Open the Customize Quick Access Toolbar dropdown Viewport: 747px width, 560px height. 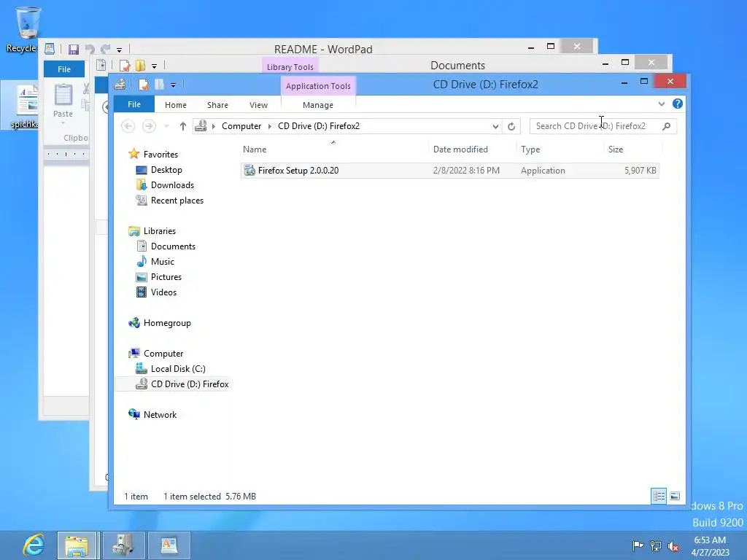tap(173, 85)
